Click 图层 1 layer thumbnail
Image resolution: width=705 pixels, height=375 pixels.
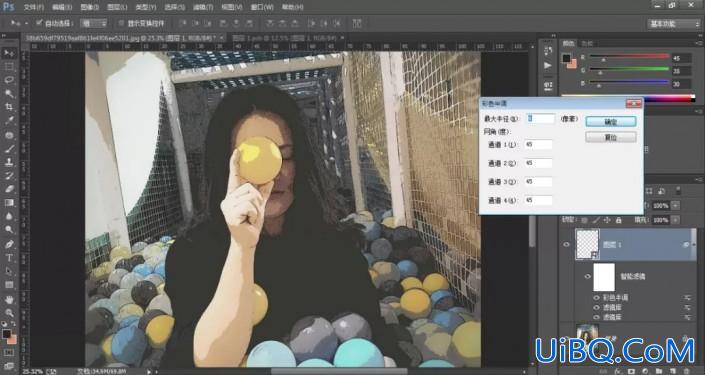coord(588,244)
